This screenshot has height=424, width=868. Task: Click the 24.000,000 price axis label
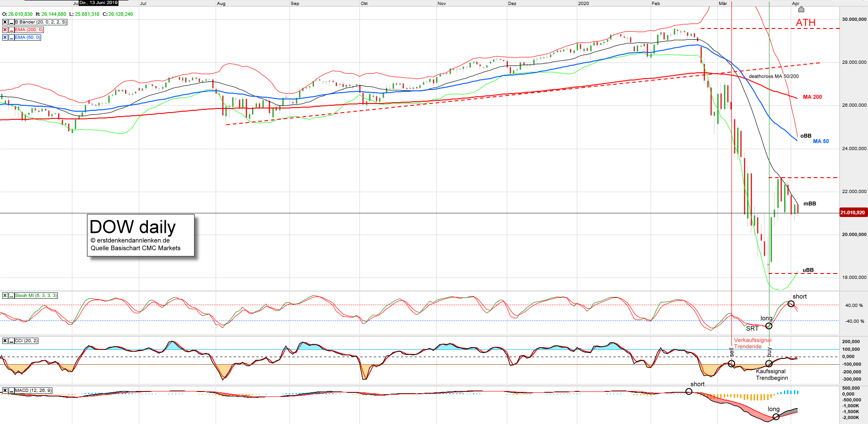[854, 149]
